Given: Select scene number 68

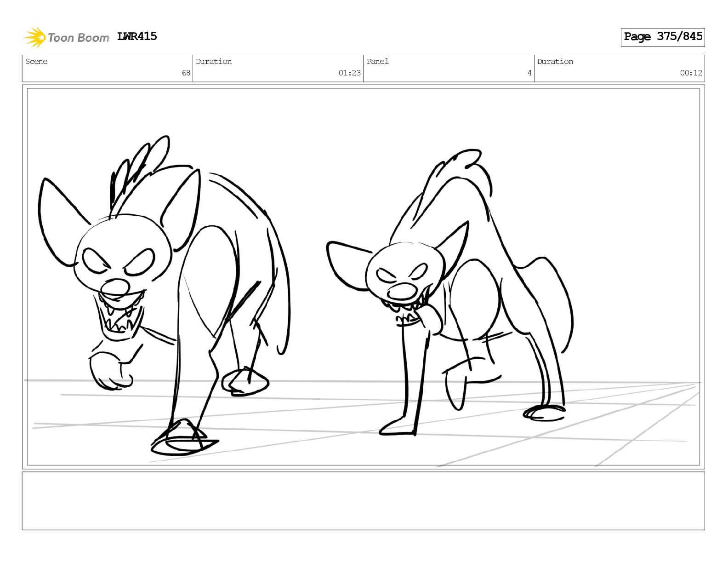Looking at the screenshot, I should 186,73.
